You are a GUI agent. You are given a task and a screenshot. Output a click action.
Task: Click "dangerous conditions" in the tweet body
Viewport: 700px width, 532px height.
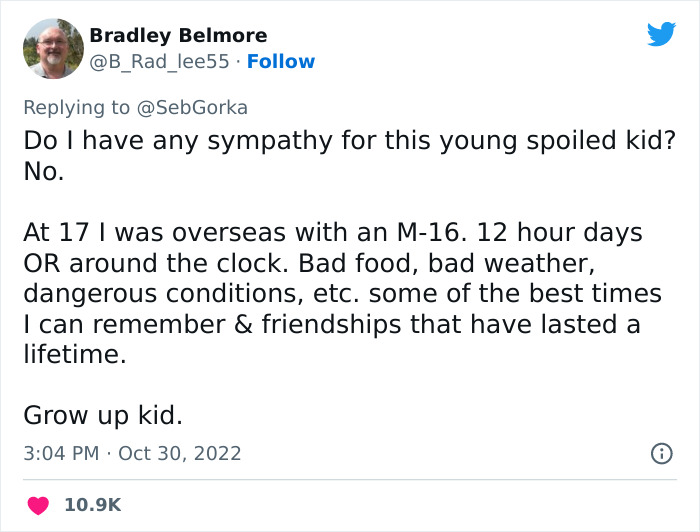coord(160,294)
